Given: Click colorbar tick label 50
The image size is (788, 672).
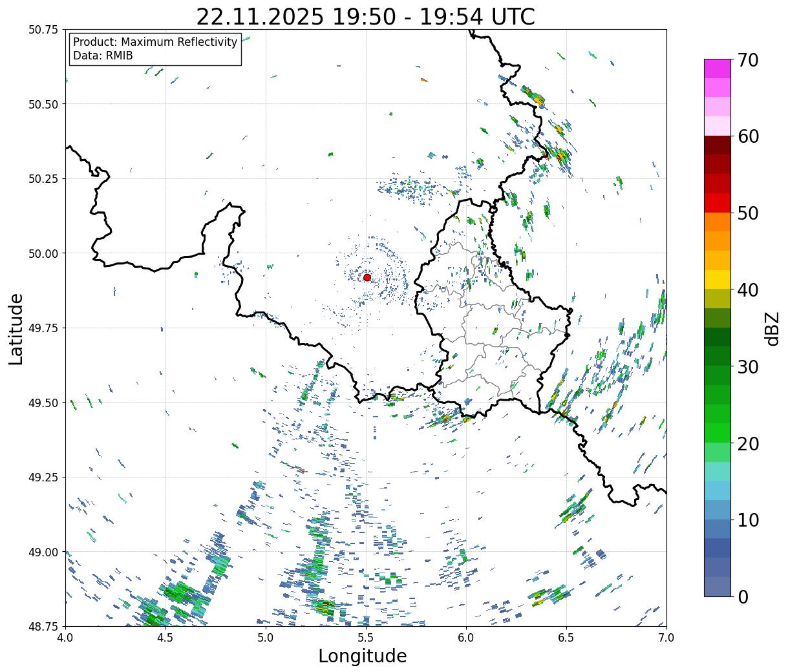Looking at the screenshot, I should tap(748, 213).
